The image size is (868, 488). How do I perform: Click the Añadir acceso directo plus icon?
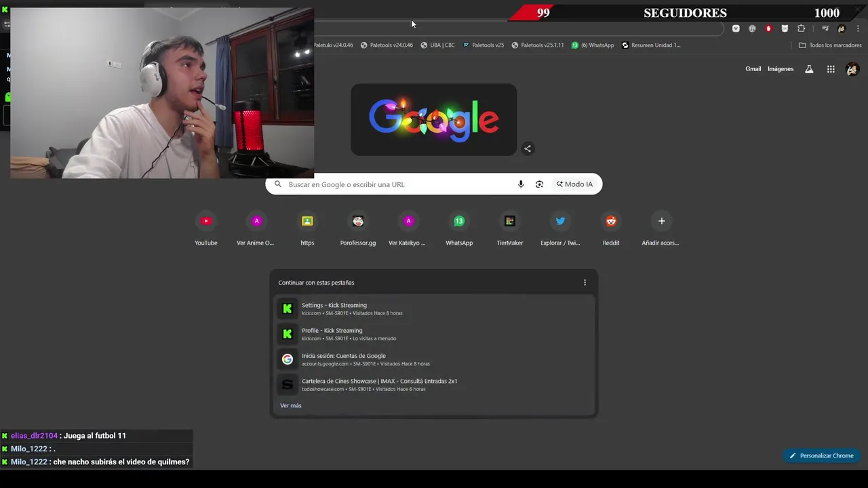(x=662, y=221)
